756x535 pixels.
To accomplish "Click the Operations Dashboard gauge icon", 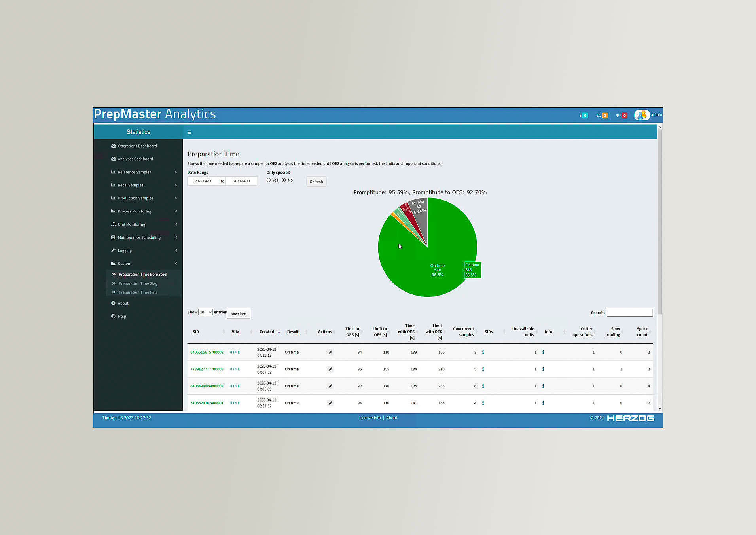I will point(113,146).
